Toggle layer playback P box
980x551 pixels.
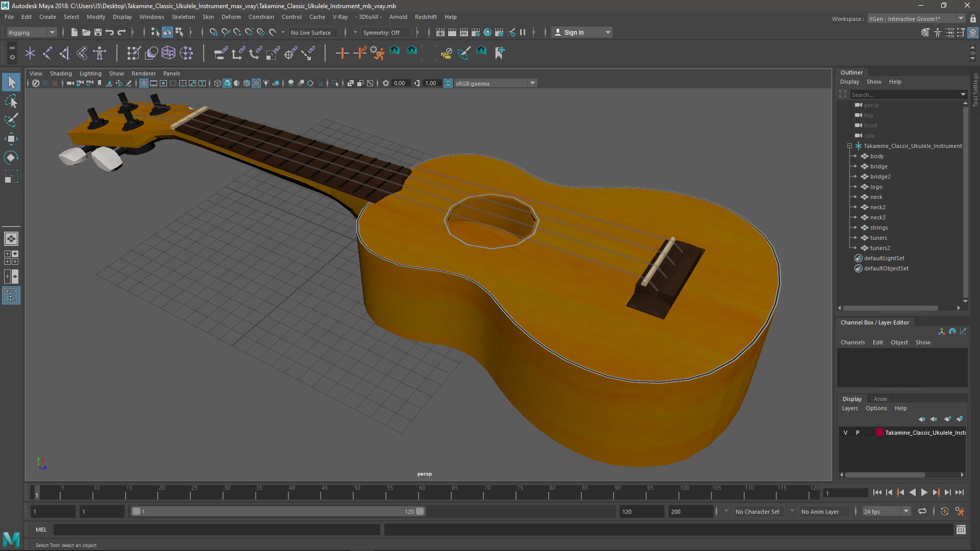pyautogui.click(x=857, y=432)
